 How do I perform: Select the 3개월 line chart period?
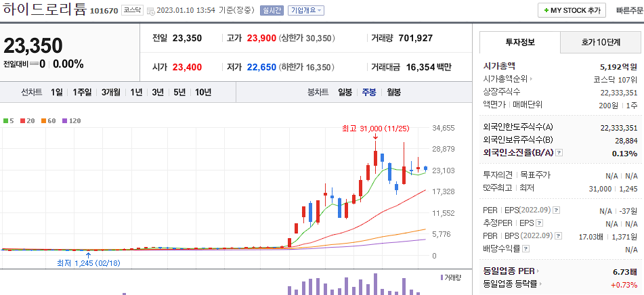[111, 92]
